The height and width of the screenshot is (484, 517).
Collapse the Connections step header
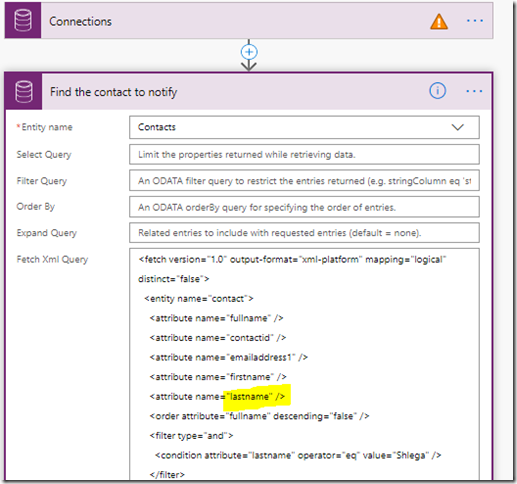tap(249, 21)
